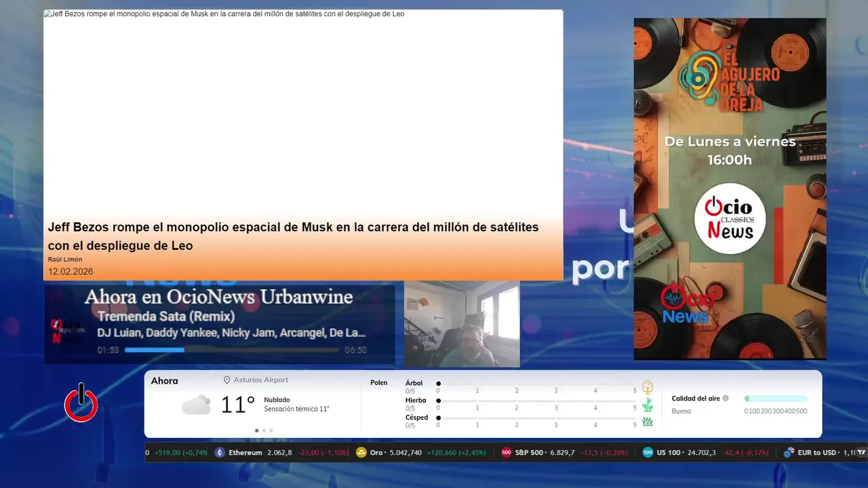
Task: Click the TradingView logo on the ticker
Action: [x=862, y=452]
